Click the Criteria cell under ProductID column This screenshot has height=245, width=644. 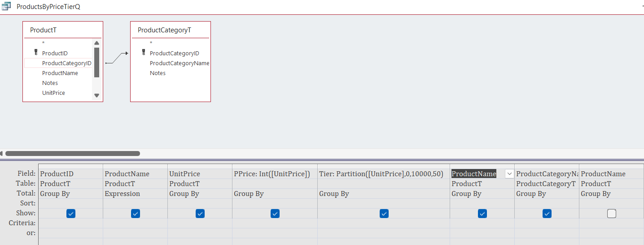tap(70, 223)
